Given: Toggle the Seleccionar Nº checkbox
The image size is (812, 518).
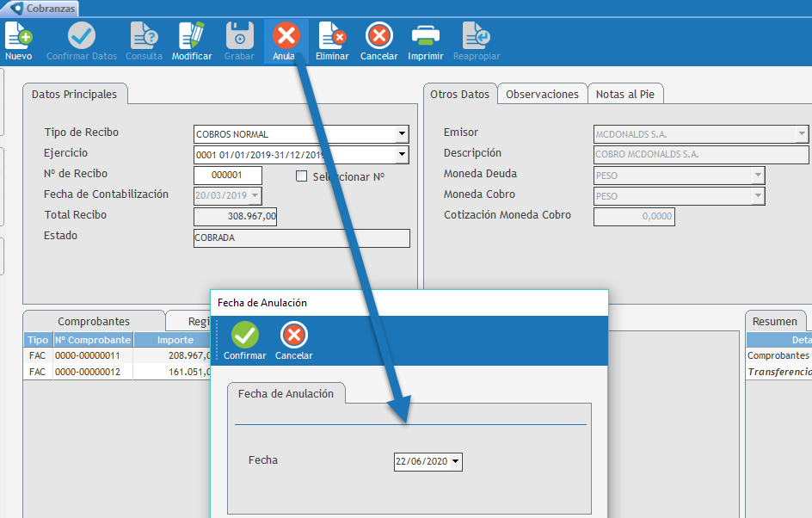Looking at the screenshot, I should (x=301, y=176).
